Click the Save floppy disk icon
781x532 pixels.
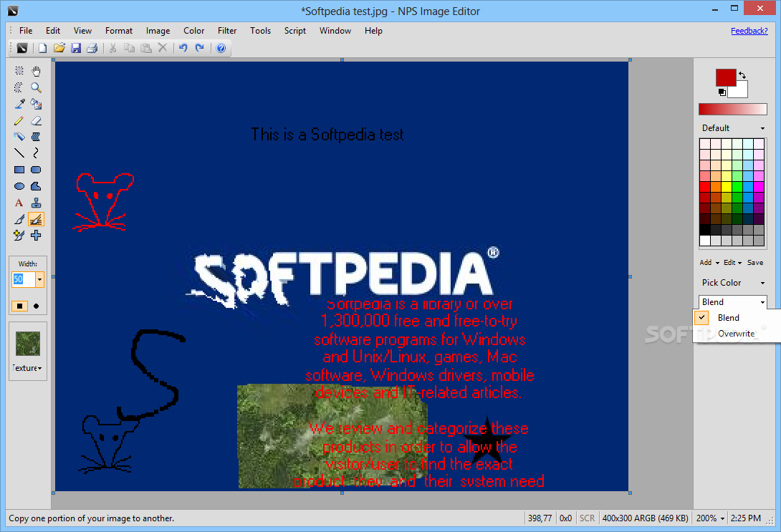pos(76,48)
